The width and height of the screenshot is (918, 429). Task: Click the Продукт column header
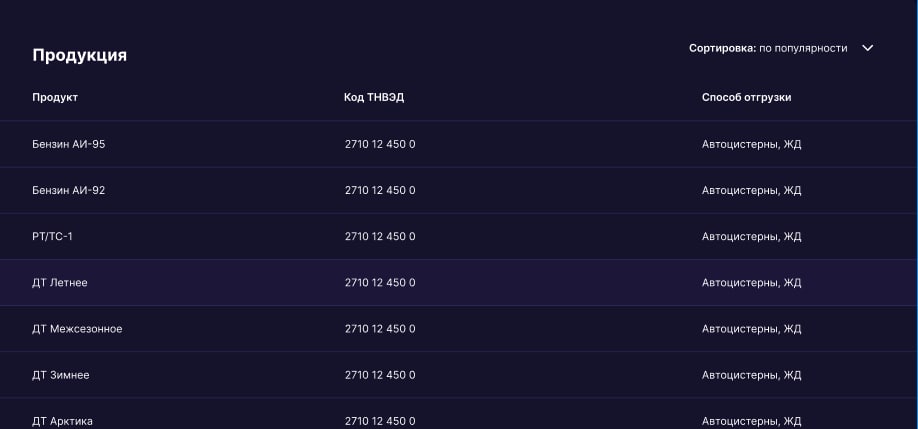click(55, 97)
